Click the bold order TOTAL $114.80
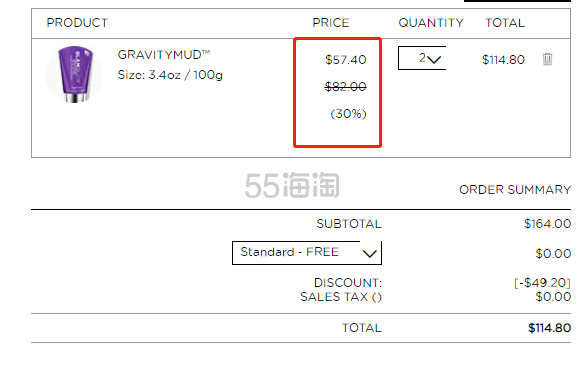 coord(549,328)
